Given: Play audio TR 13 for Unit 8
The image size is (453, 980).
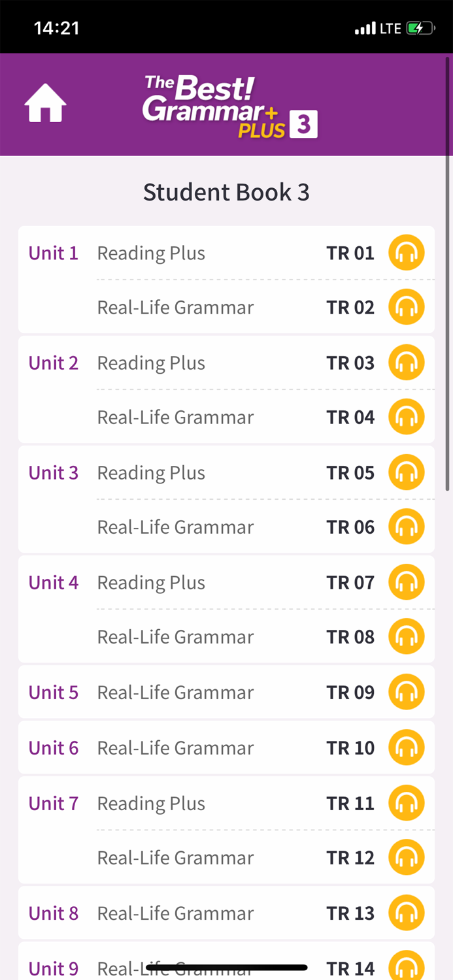Looking at the screenshot, I should coord(406,912).
